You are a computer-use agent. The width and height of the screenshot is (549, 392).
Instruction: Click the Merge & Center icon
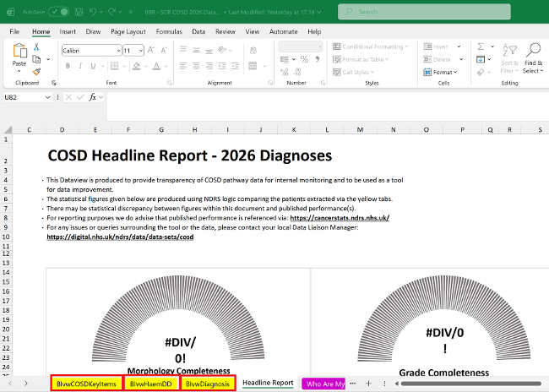click(253, 66)
